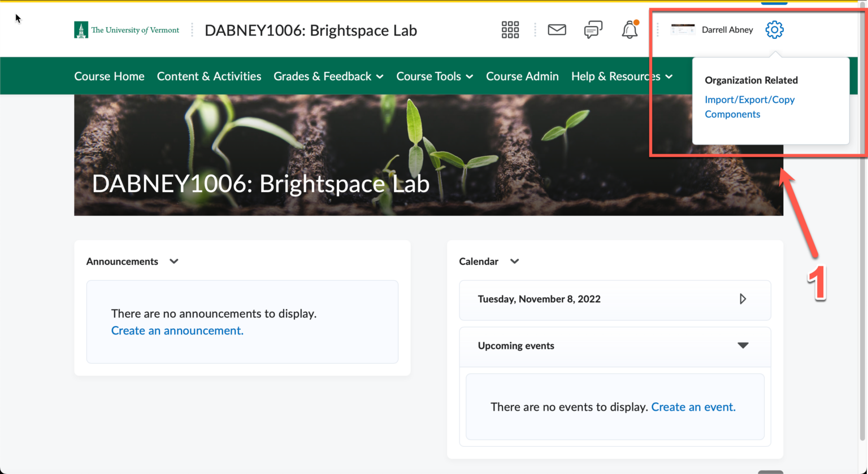View the notifications bell alert

click(630, 29)
